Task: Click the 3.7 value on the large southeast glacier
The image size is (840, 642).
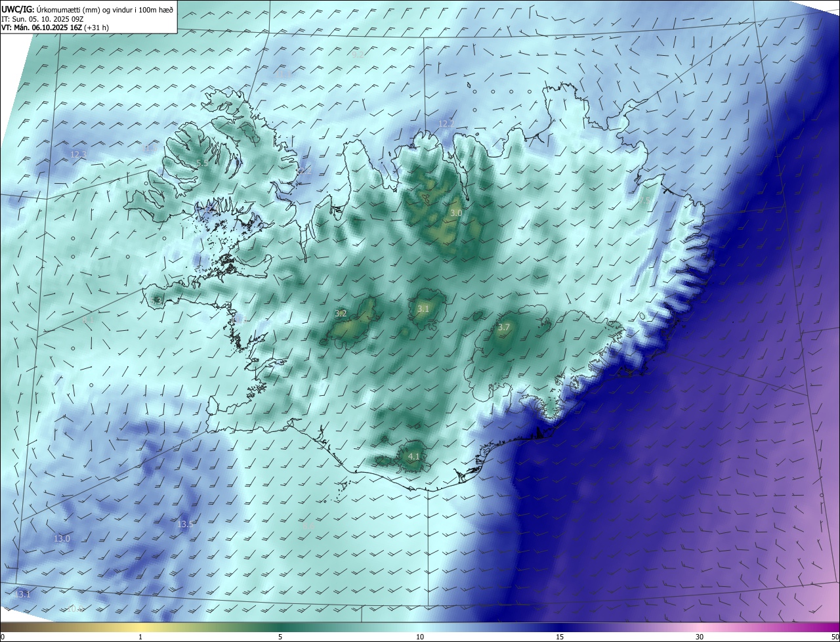Action: (504, 327)
